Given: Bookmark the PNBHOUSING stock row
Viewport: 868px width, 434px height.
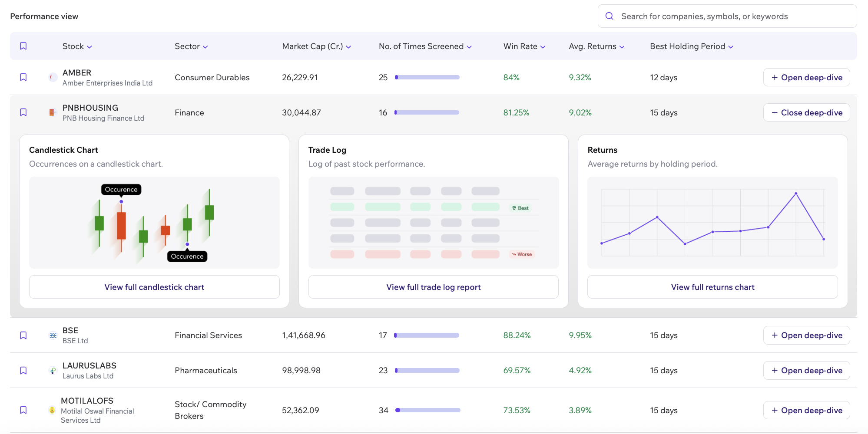Looking at the screenshot, I should (x=23, y=112).
